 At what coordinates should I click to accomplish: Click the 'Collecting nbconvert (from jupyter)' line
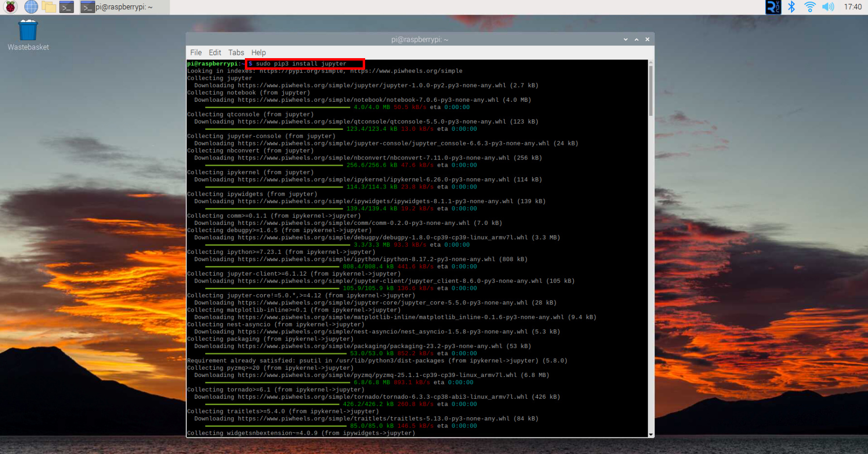coord(250,151)
